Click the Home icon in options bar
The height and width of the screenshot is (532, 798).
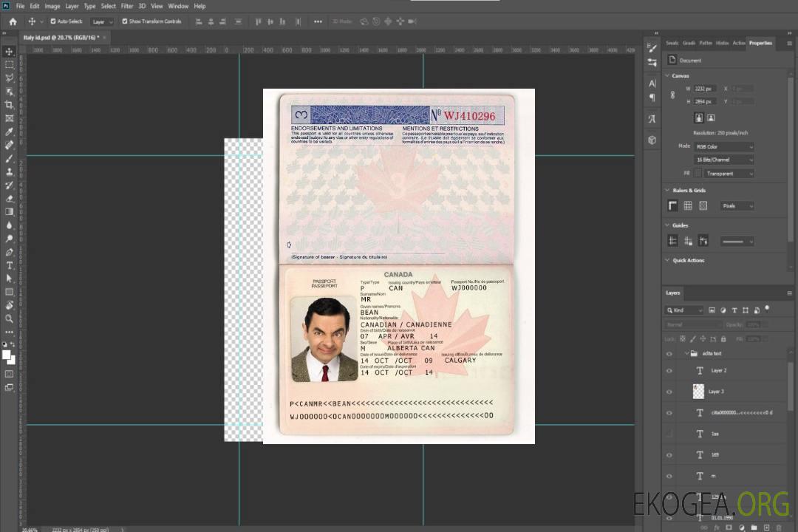click(x=13, y=21)
